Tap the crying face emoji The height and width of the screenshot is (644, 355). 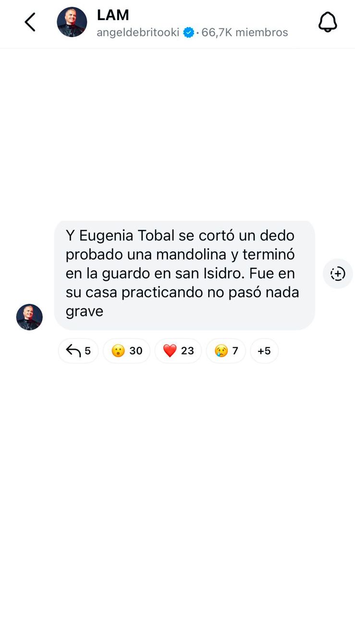click(x=221, y=351)
